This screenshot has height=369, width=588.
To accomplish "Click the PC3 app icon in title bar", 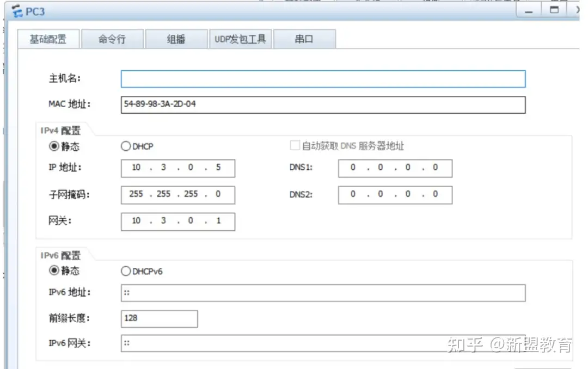I will 17,11.
